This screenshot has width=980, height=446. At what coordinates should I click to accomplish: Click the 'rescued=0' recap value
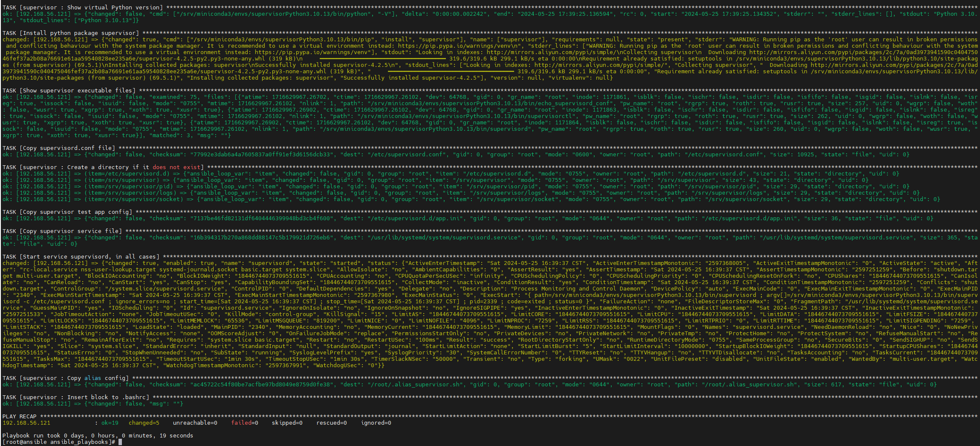click(x=332, y=423)
